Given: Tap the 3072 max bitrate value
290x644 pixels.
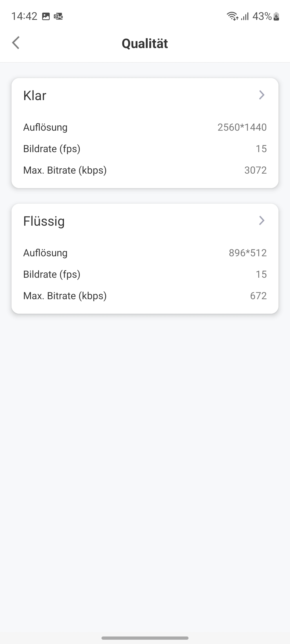Looking at the screenshot, I should point(255,170).
